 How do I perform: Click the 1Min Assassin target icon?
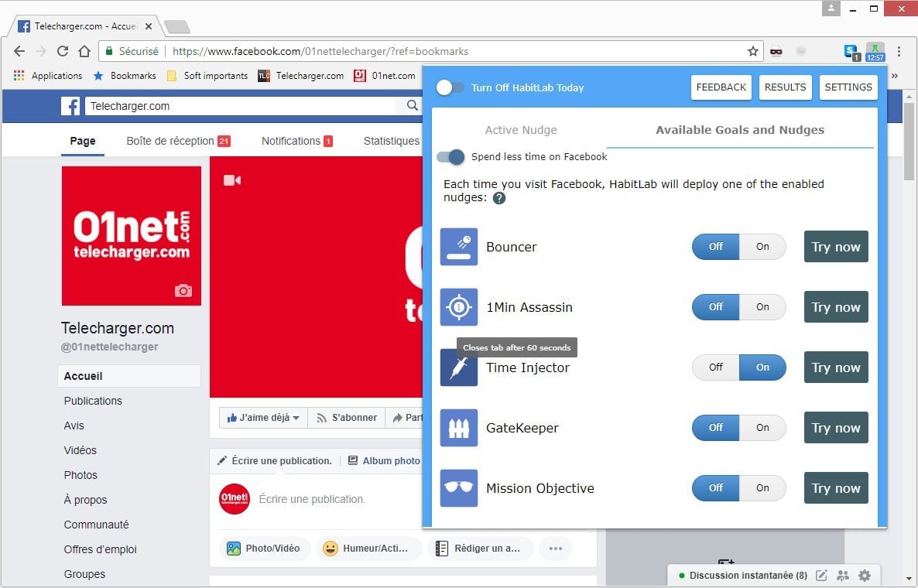click(459, 307)
